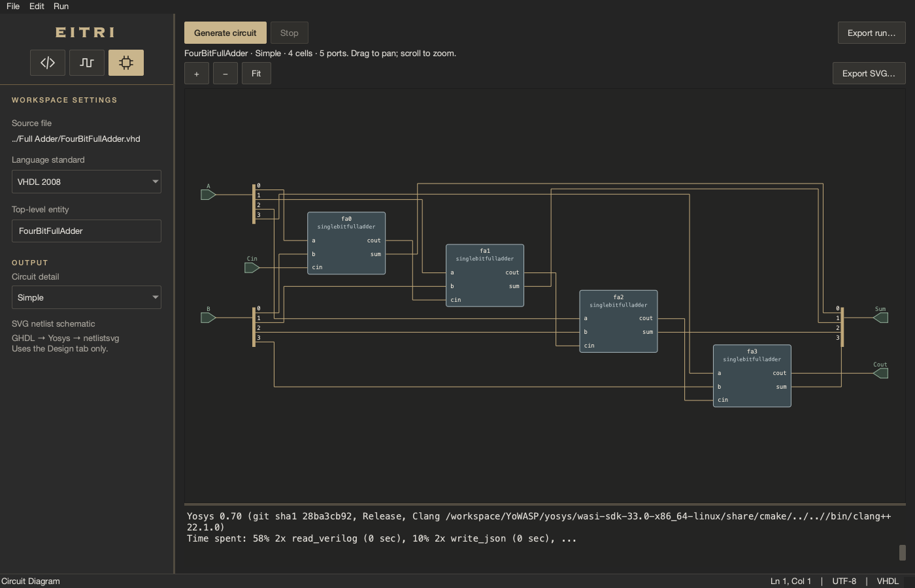Click the 'Time spent' log line
915x588 pixels.
(x=382, y=538)
